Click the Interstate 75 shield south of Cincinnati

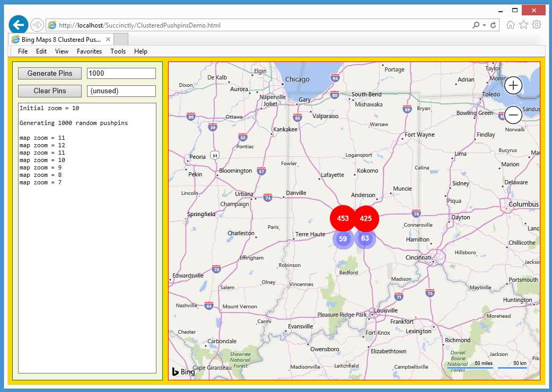(430, 293)
